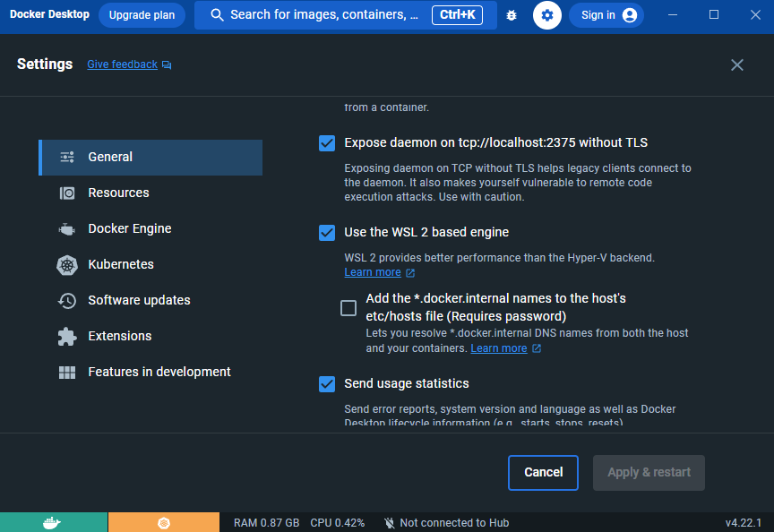The width and height of the screenshot is (774, 532).
Task: Click the v4.22.1 version label
Action: coord(744,523)
